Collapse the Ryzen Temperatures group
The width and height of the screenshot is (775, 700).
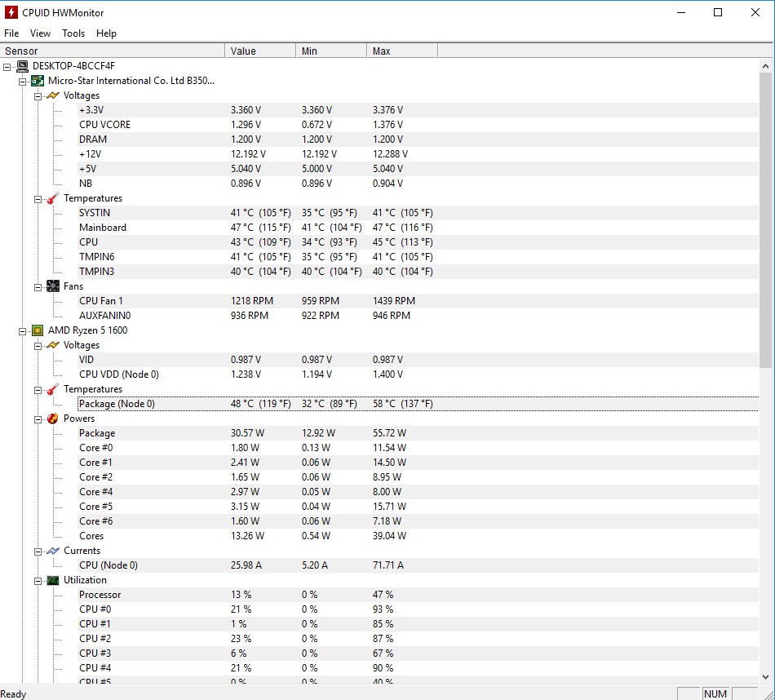(x=38, y=390)
